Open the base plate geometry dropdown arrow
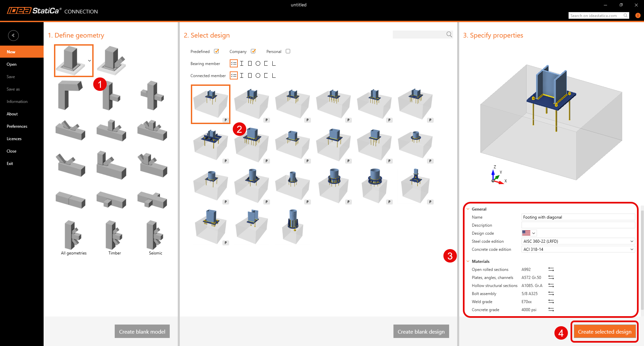Viewport: 644px width, 346px height. coord(90,61)
